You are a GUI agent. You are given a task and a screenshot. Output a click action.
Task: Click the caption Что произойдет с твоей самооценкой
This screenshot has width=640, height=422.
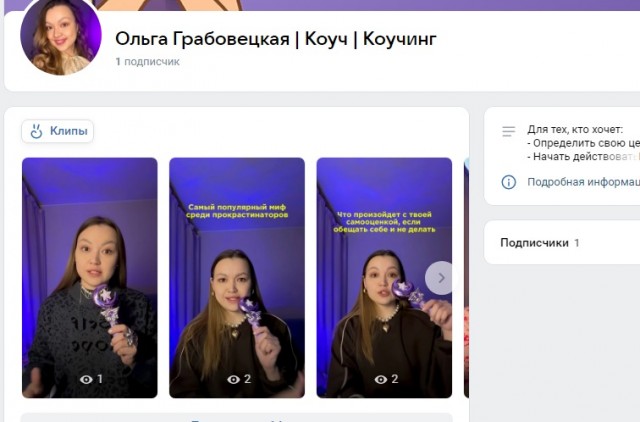tap(384, 222)
